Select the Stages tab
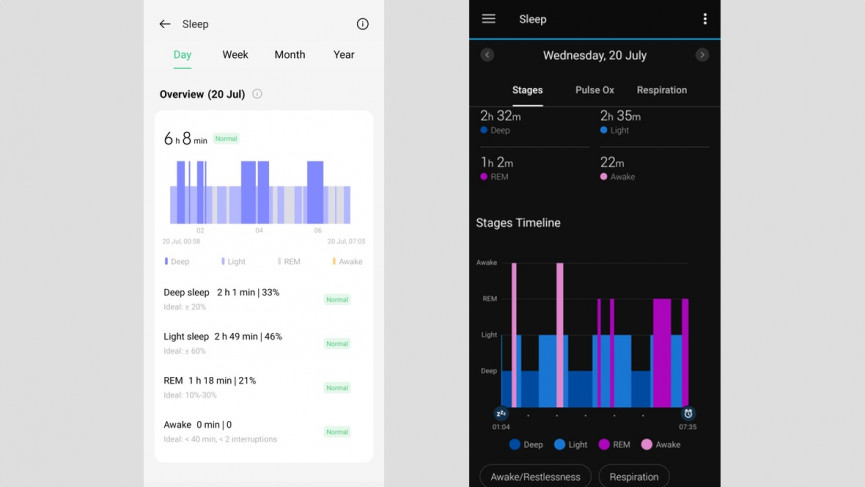This screenshot has width=865, height=487. pos(527,90)
